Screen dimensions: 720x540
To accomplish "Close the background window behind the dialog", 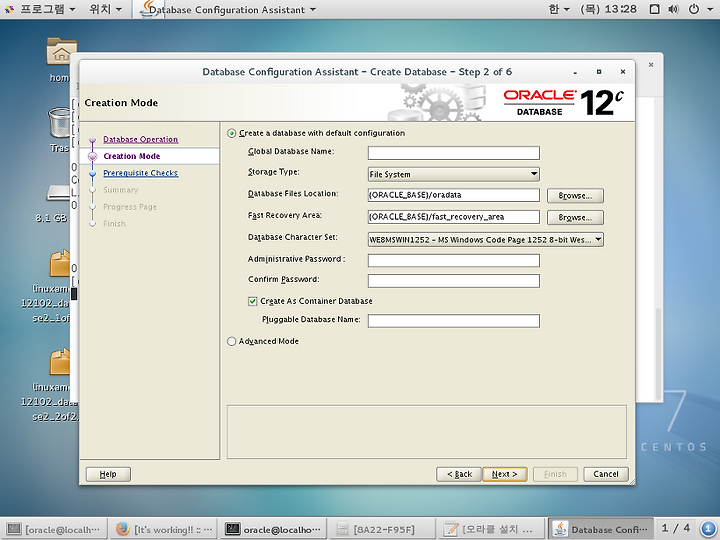I will 651,65.
